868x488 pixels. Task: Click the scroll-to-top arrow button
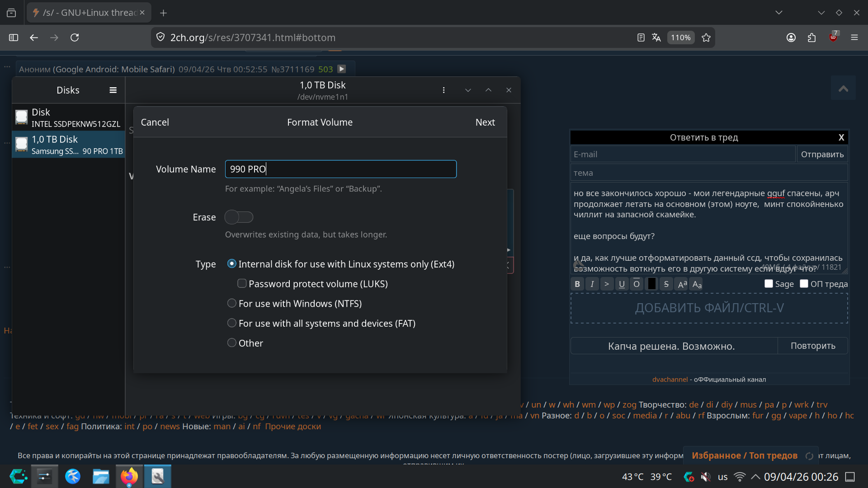pyautogui.click(x=843, y=88)
